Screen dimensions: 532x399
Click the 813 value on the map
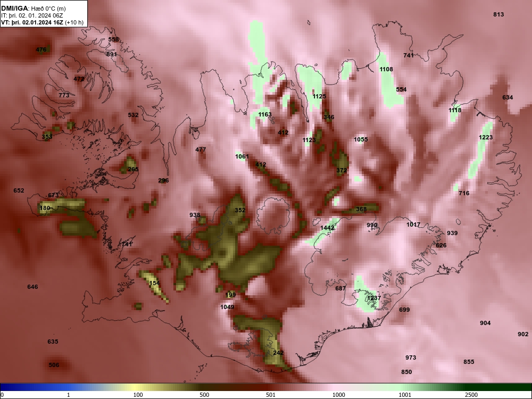click(498, 14)
